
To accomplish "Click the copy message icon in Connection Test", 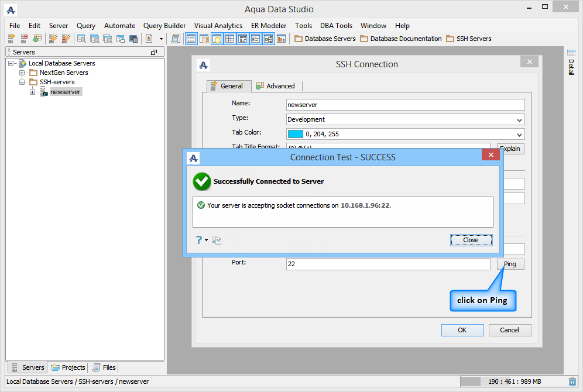I will click(x=217, y=240).
